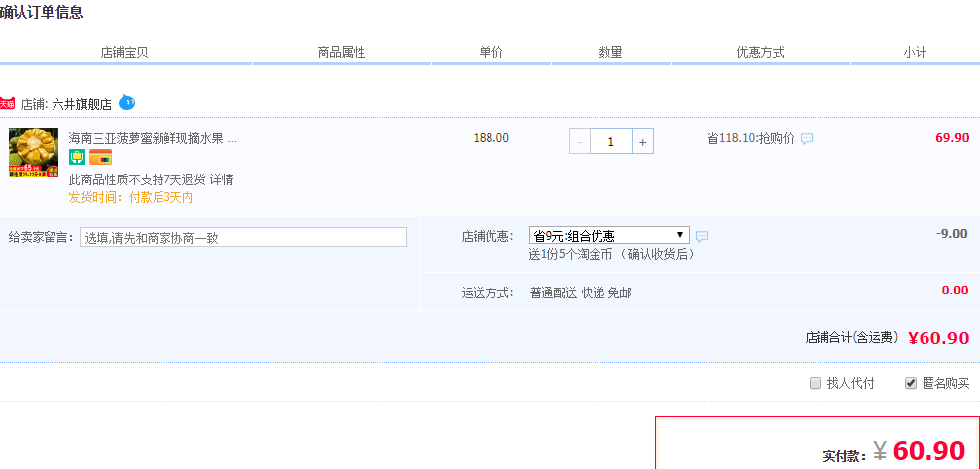Click the 单价 column header
Screen dimensions: 980x469
tap(491, 52)
